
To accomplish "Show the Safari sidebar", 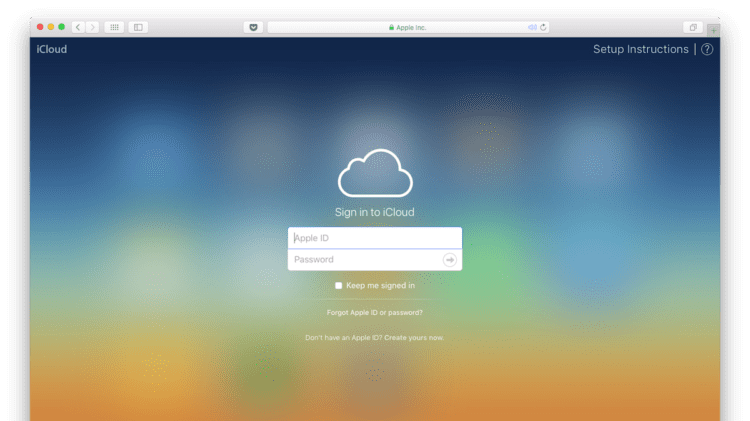I will point(138,27).
